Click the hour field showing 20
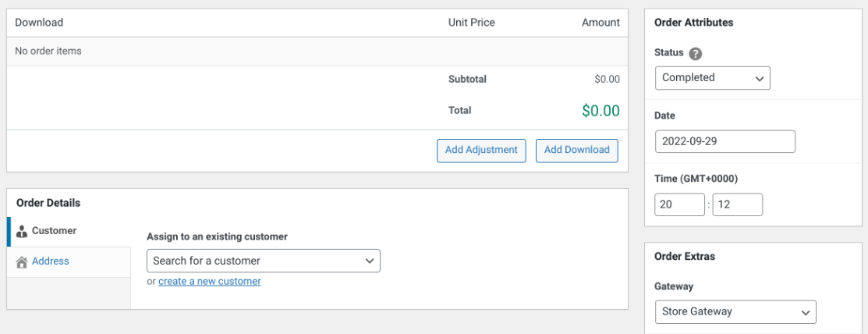 [680, 204]
